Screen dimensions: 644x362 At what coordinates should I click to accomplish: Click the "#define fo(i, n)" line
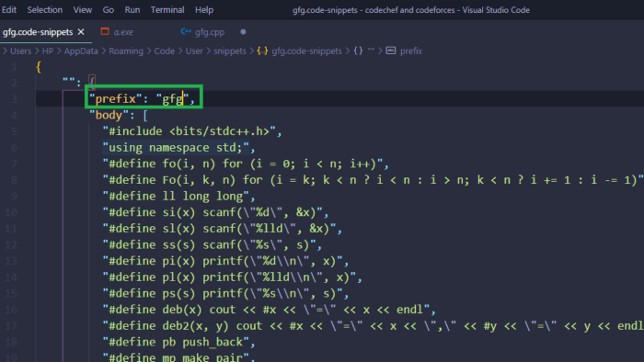click(246, 164)
